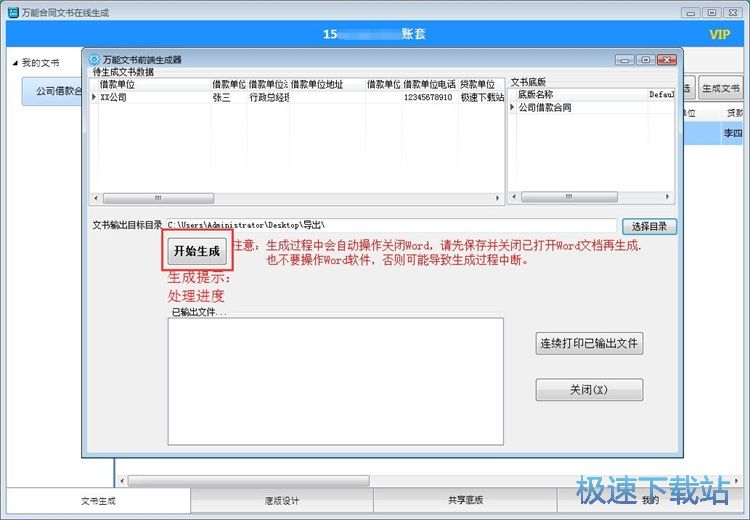This screenshot has height=520, width=750.
Task: Collapse the 我的文书 tree node
Action: [15, 63]
